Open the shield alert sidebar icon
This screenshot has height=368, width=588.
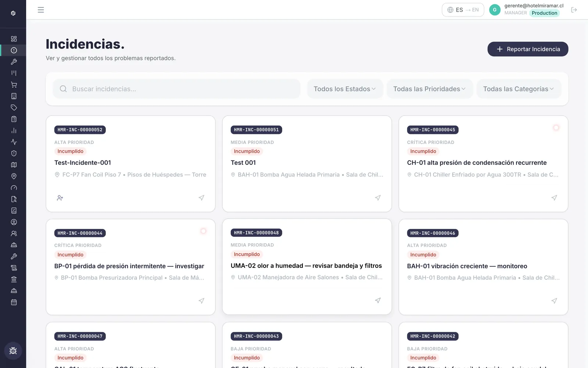(x=14, y=153)
